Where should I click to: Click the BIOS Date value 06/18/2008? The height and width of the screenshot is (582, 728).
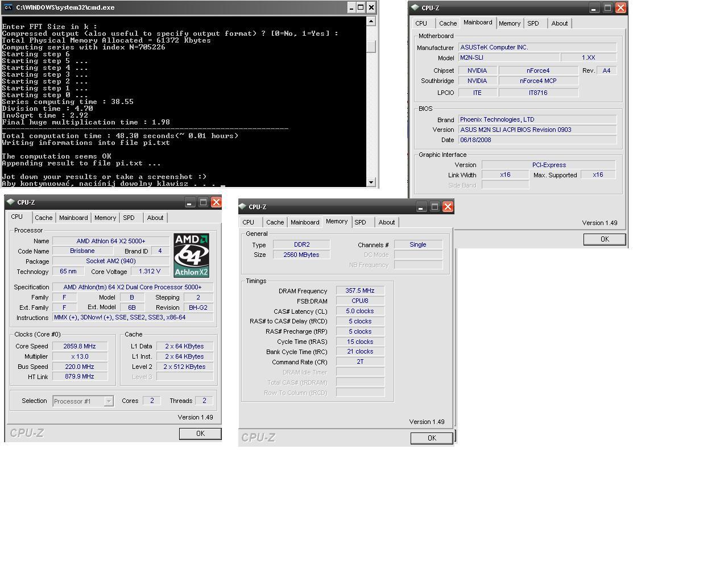pos(537,140)
